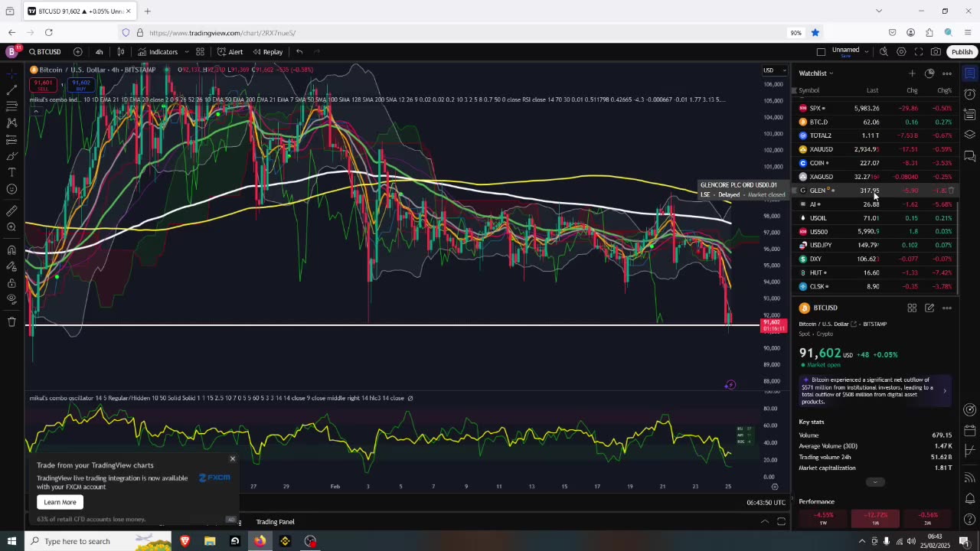
Task: Select USOIL row in the Watchlist
Action: (x=874, y=218)
